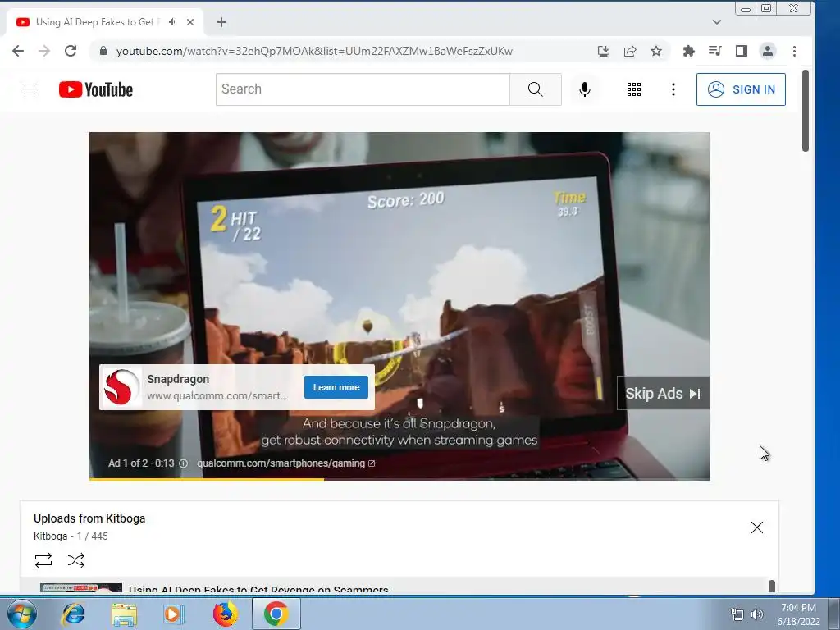This screenshot has height=630, width=840.
Task: Visit the qualcomm.com/smartphones/gaming link
Action: pyautogui.click(x=285, y=463)
